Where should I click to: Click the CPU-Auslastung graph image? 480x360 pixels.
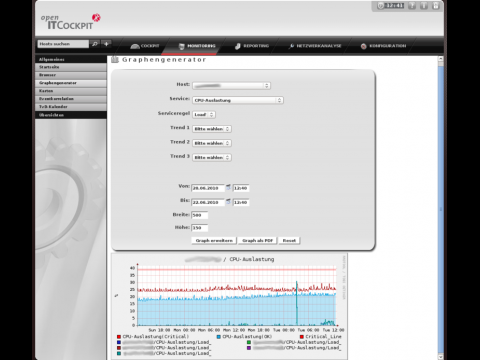[x=229, y=306]
